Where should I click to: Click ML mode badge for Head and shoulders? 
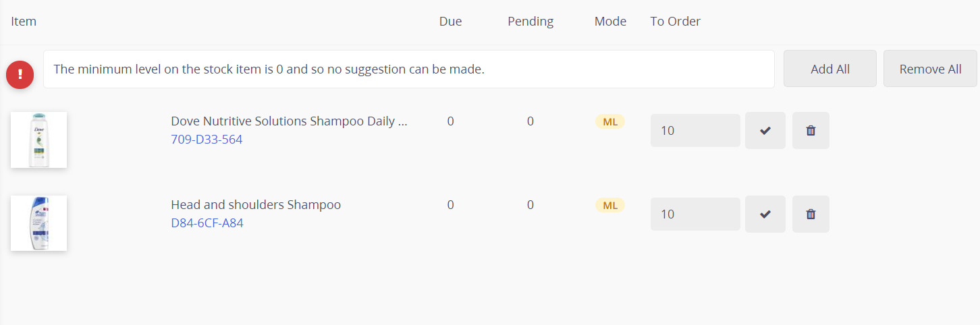click(609, 206)
